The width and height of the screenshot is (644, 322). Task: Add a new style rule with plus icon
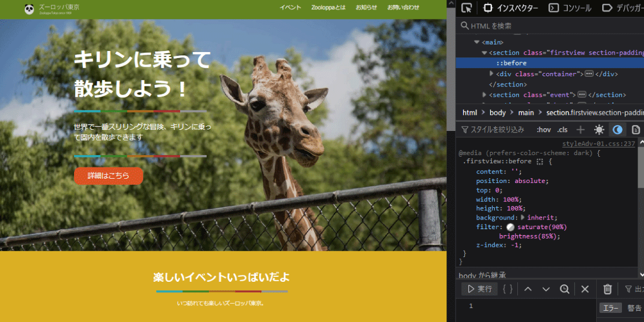[580, 129]
